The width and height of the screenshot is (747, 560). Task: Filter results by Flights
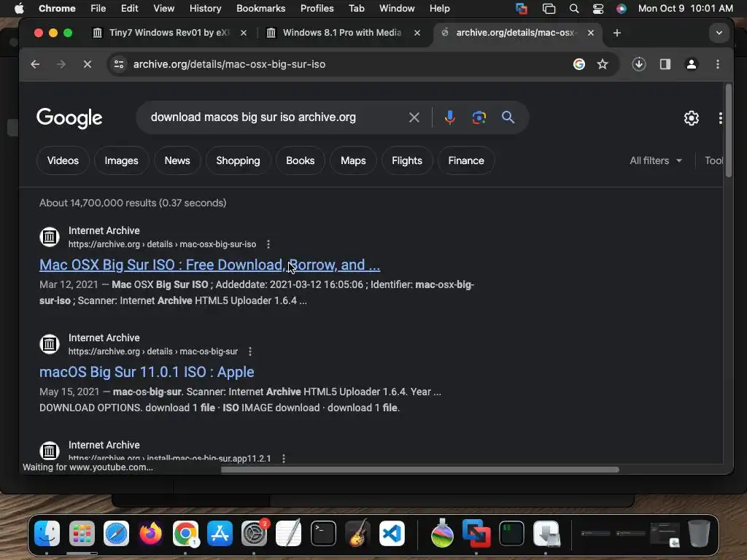[x=407, y=160]
